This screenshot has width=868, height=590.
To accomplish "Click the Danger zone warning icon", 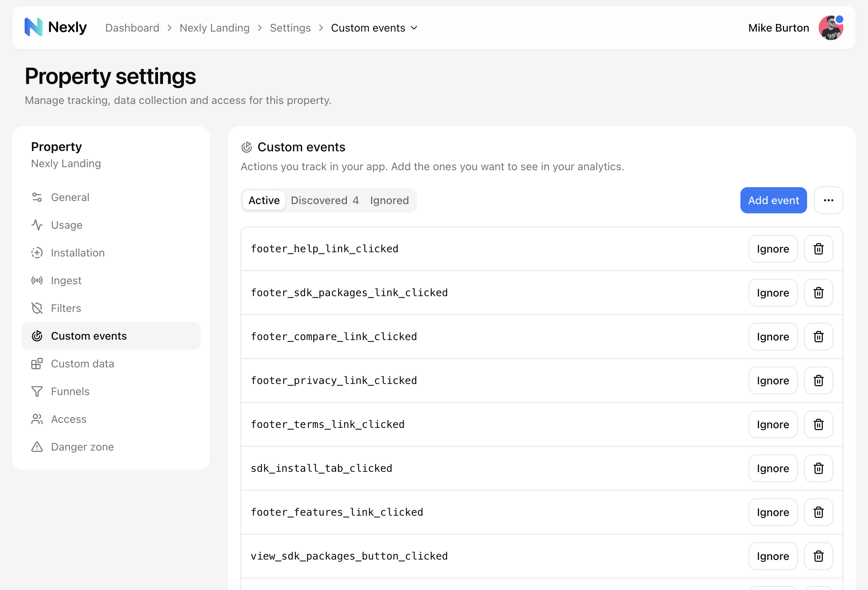I will [37, 447].
